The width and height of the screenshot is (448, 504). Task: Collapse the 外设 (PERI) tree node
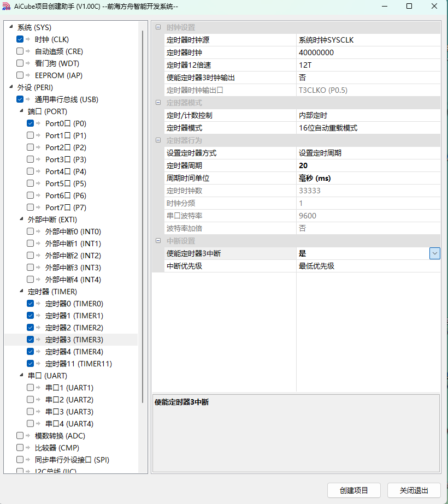point(11,87)
